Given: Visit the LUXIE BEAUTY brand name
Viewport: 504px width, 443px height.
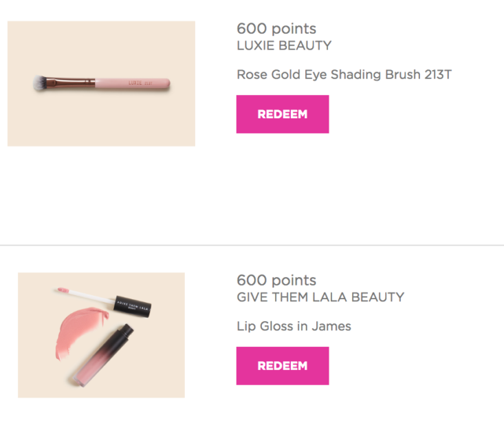Looking at the screenshot, I should (284, 45).
